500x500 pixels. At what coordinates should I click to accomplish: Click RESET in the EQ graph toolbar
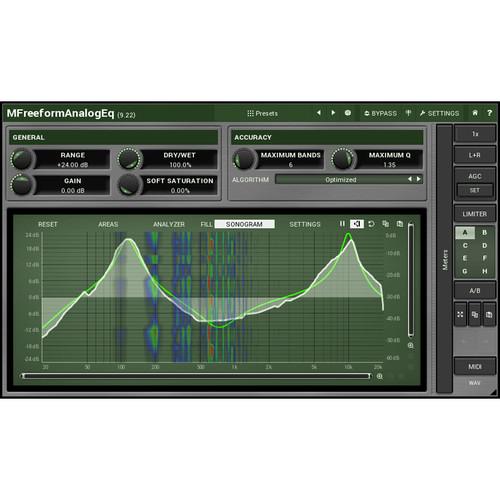click(x=48, y=224)
